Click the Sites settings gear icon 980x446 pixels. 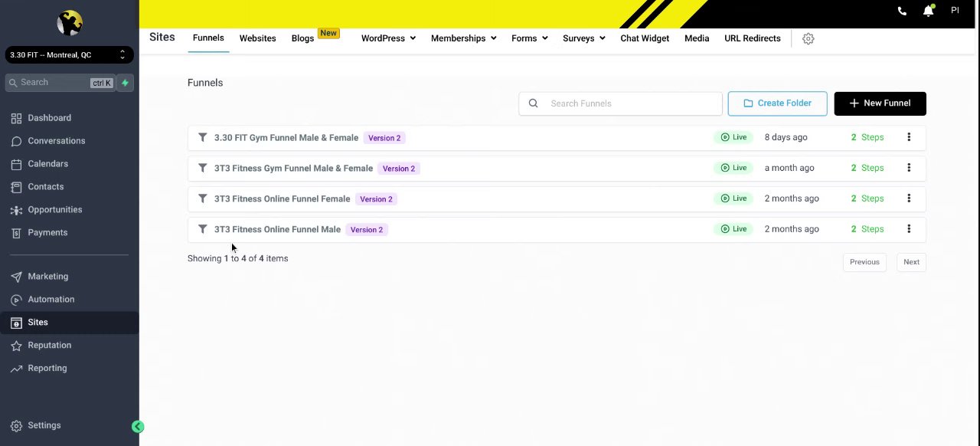tap(808, 38)
